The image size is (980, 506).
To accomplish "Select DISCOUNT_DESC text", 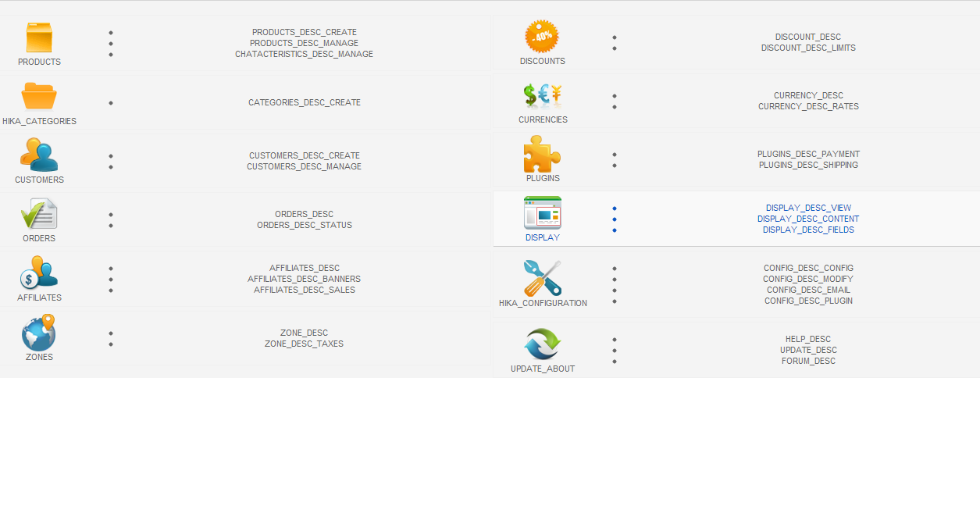I will 808,37.
